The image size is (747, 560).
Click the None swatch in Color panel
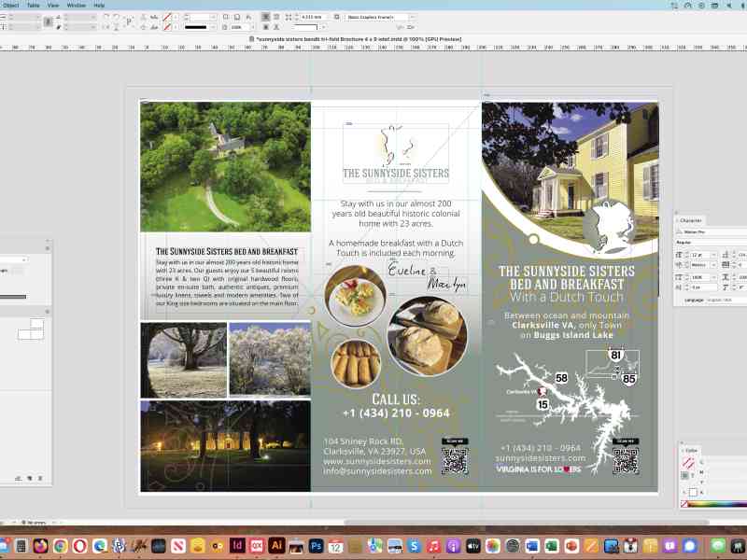click(x=684, y=504)
